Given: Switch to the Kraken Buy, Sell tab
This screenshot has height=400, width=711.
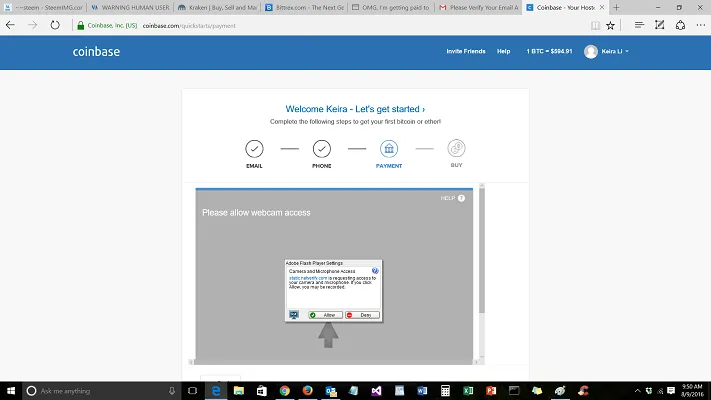Looking at the screenshot, I should pos(217,8).
